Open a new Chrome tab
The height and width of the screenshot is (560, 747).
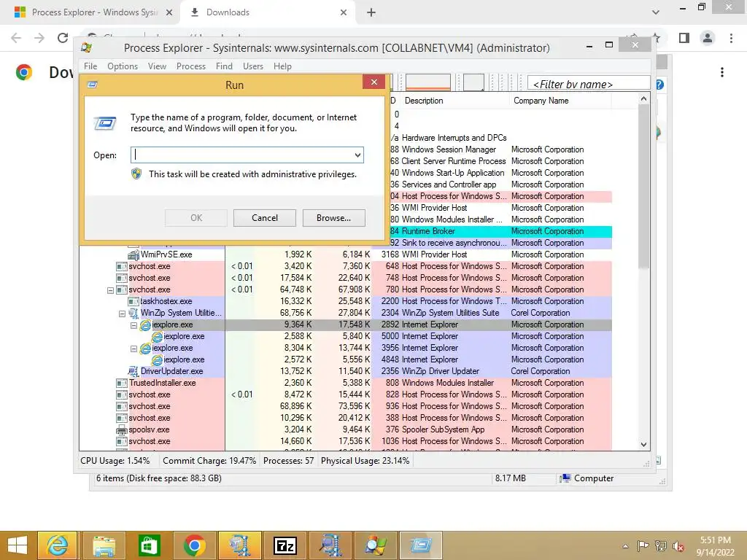tap(371, 12)
